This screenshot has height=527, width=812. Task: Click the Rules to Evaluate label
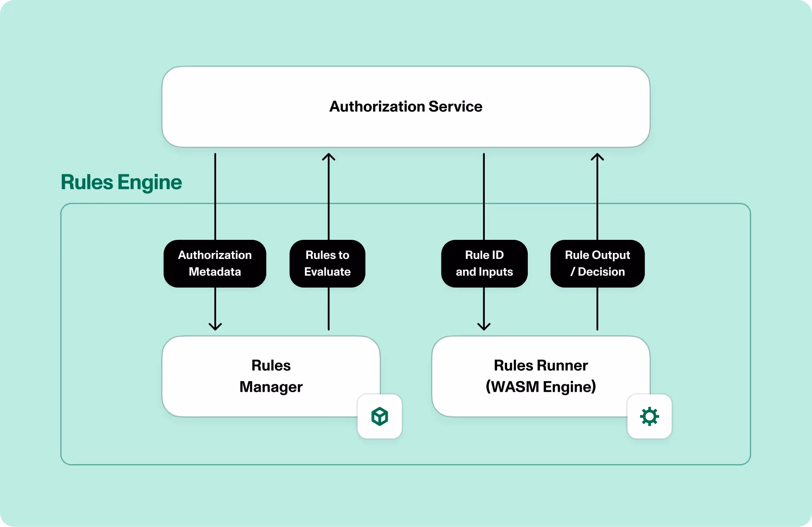coord(327,263)
